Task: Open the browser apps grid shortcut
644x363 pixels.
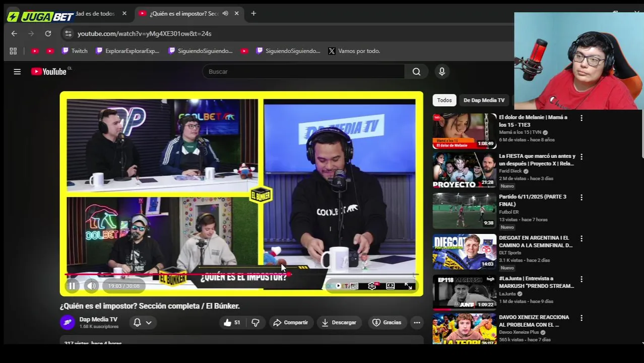Action: click(13, 51)
